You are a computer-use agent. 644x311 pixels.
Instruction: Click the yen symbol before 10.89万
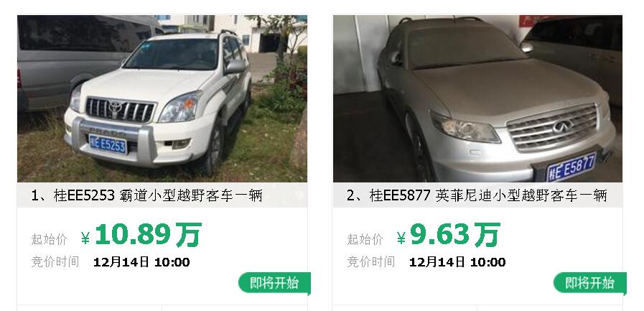[85, 238]
